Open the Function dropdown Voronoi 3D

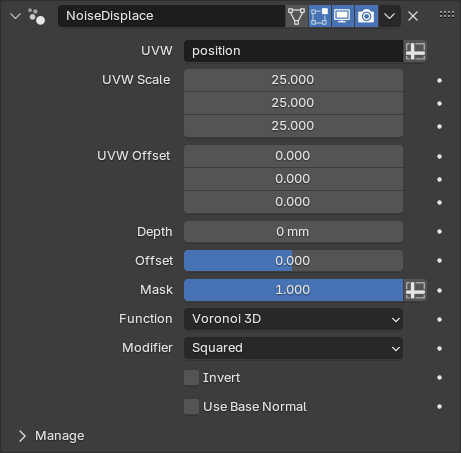click(293, 319)
